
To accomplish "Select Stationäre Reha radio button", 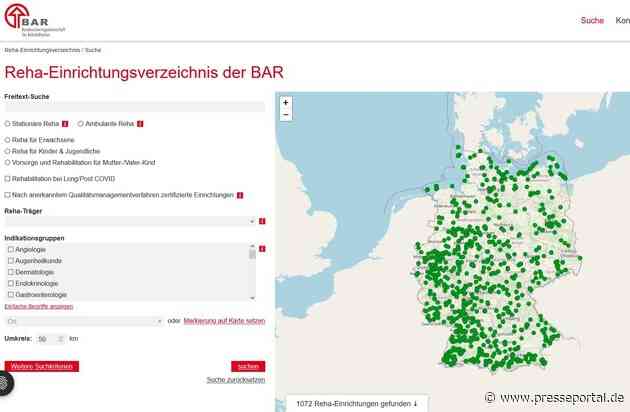I will point(7,124).
